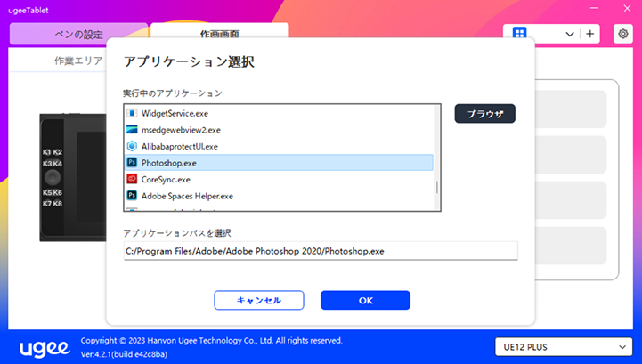Click the WidgetService.exe icon in list
Image resolution: width=642 pixels, height=364 pixels.
133,114
